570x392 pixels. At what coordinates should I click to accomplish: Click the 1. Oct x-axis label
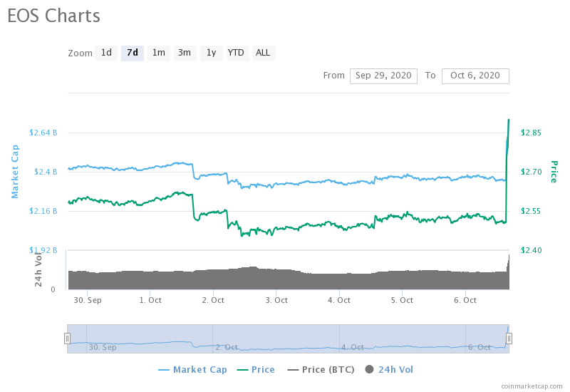pyautogui.click(x=150, y=300)
